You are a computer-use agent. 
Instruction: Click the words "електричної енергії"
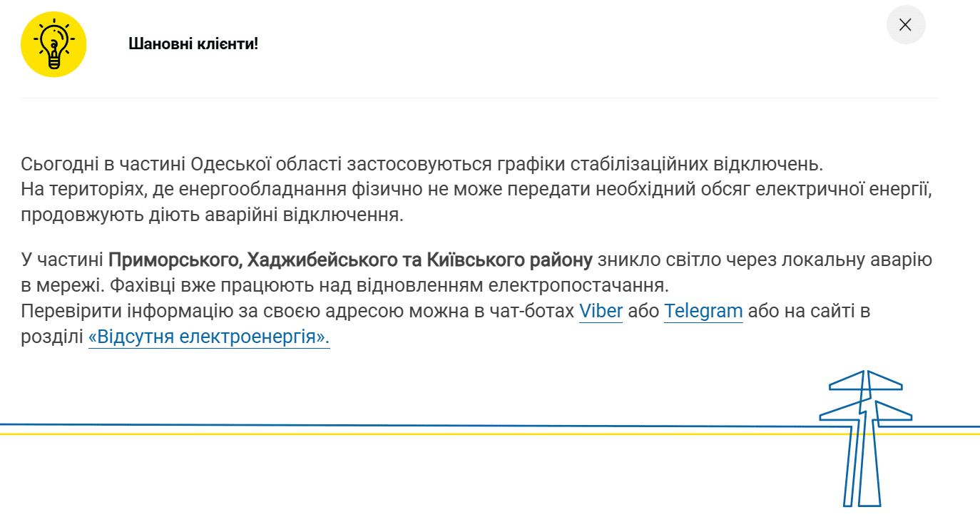pos(858,190)
